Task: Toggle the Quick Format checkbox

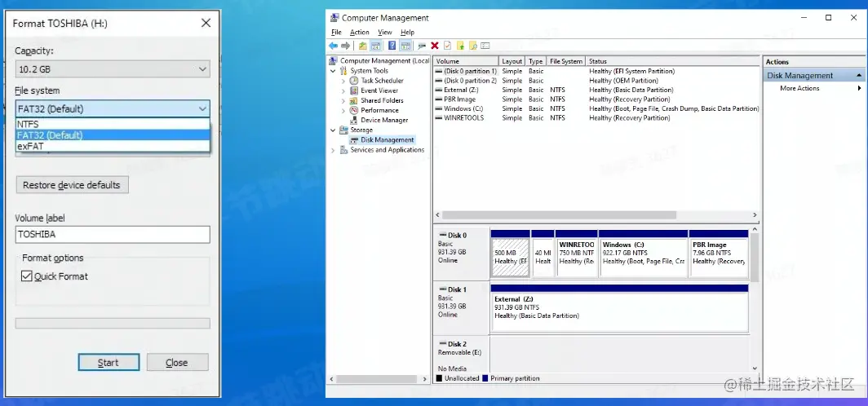Action: [x=27, y=276]
